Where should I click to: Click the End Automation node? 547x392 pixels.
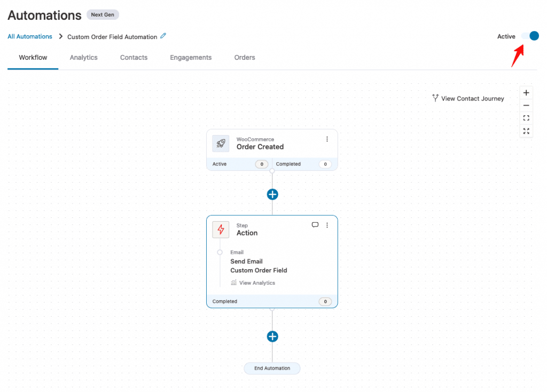(x=272, y=369)
